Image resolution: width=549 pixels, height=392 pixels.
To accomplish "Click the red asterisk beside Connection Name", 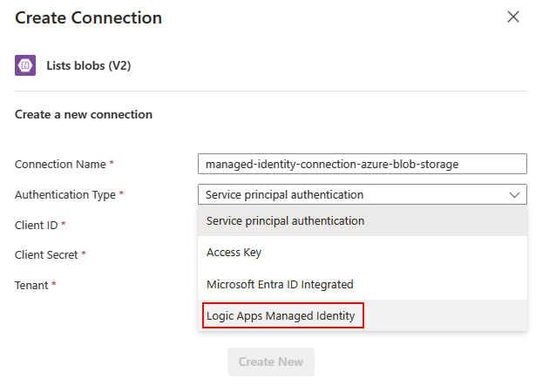I will coord(112,164).
